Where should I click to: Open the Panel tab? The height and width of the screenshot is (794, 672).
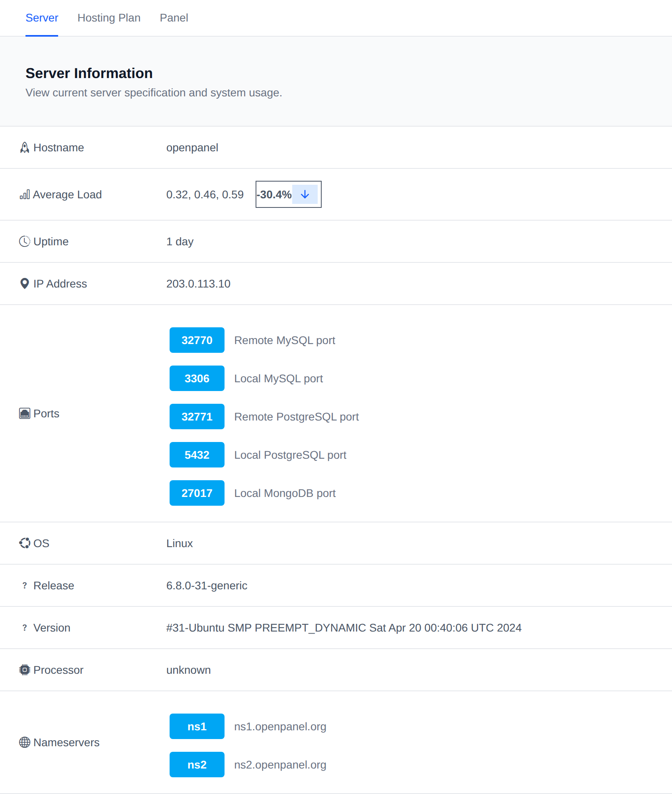point(174,18)
